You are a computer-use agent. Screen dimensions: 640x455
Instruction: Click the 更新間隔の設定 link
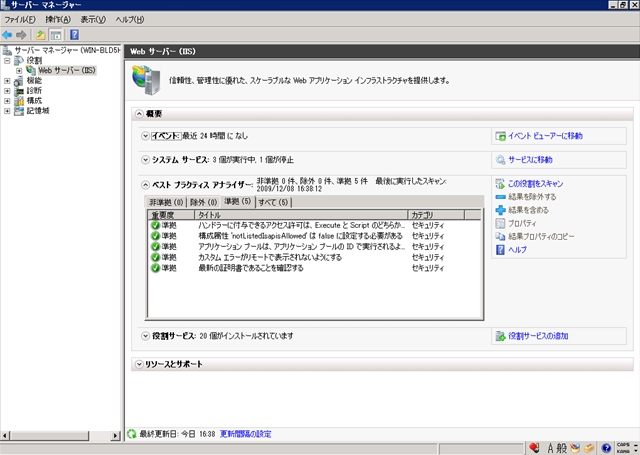[245, 434]
